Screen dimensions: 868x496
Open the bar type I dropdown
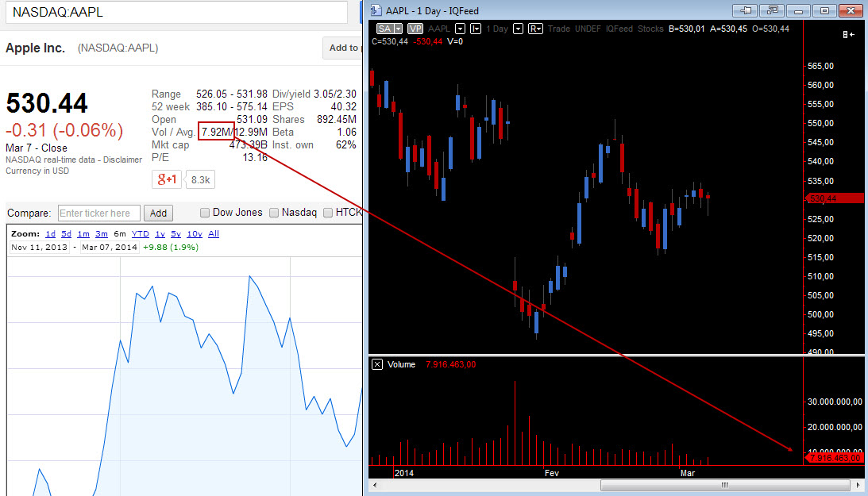(476, 29)
